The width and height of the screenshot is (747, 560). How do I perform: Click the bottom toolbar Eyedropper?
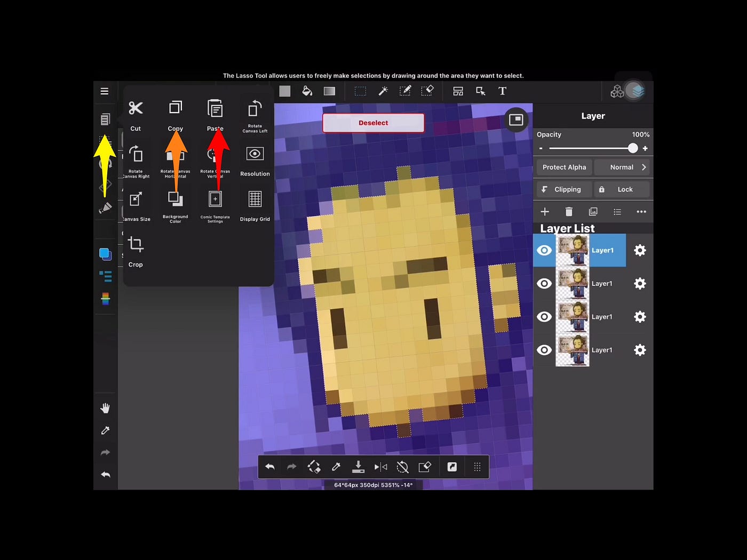tap(336, 467)
